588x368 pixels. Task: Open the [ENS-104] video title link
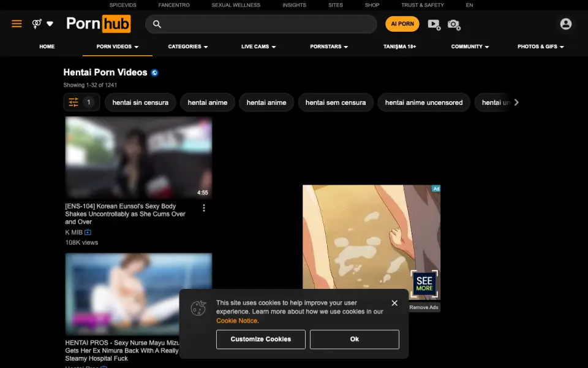click(125, 214)
